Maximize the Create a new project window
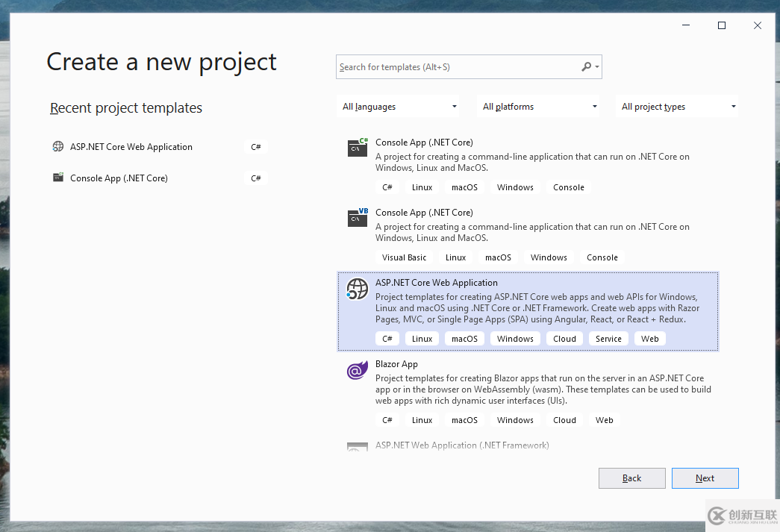The width and height of the screenshot is (780, 532). pos(721,25)
